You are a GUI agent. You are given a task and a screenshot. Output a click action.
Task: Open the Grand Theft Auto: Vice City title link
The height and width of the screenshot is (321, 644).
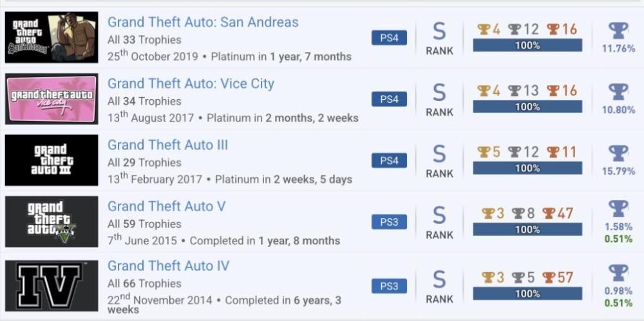(191, 84)
